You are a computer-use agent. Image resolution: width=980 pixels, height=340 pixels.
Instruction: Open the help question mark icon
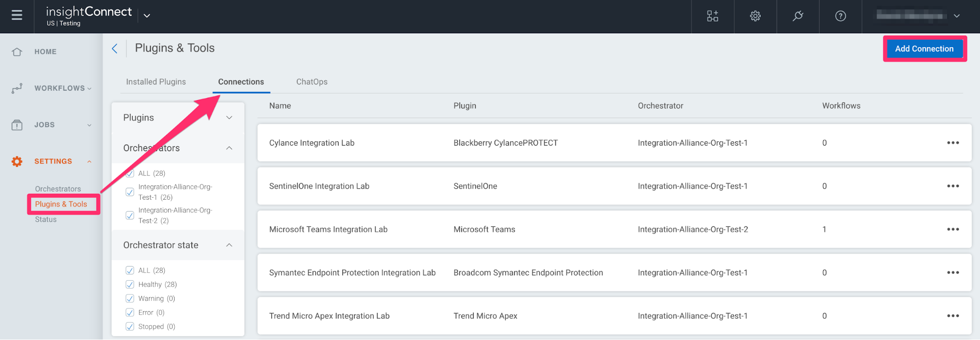[840, 16]
